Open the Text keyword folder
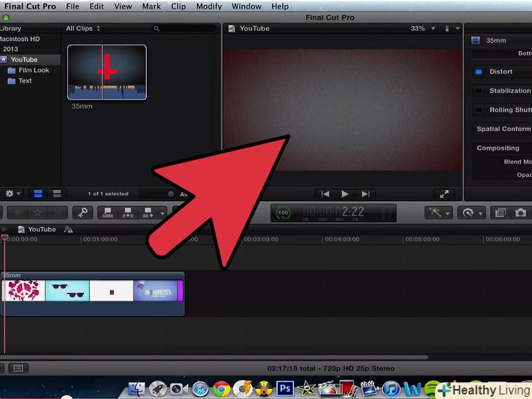The width and height of the screenshot is (532, 399). coord(20,80)
